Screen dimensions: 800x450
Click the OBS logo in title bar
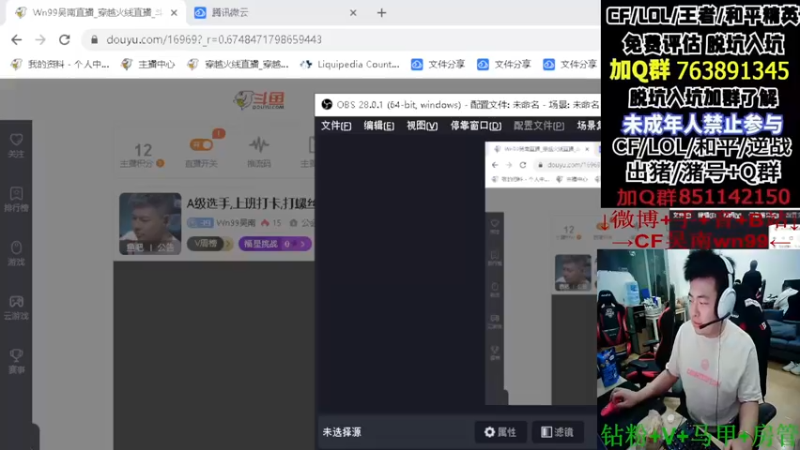(x=327, y=105)
